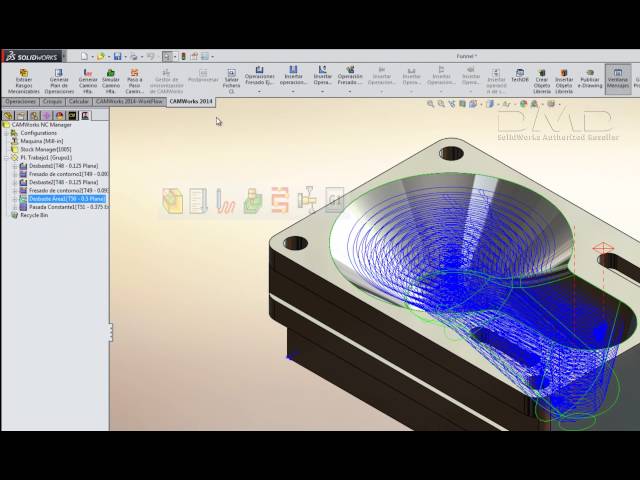Click the Section View icon in the view toolbar
The image size is (640, 480).
point(462,104)
